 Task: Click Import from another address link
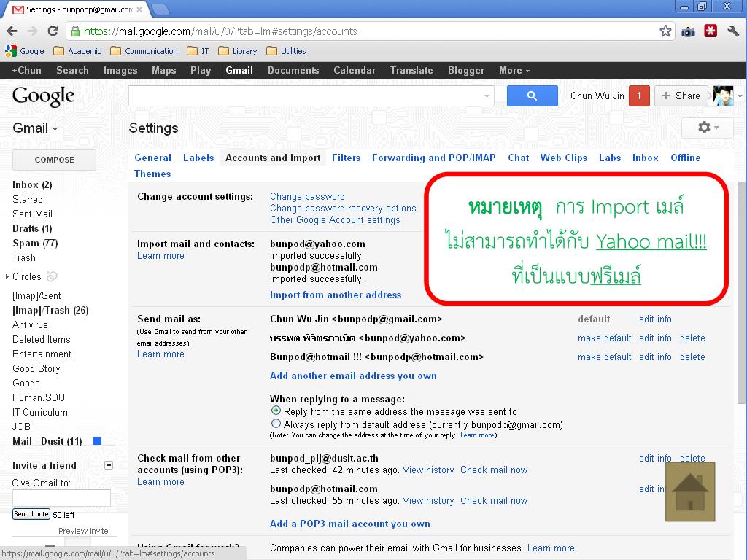pyautogui.click(x=336, y=295)
